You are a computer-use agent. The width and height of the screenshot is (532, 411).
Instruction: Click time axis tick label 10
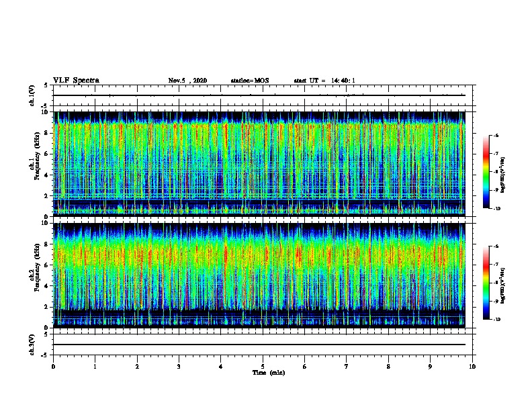click(472, 367)
